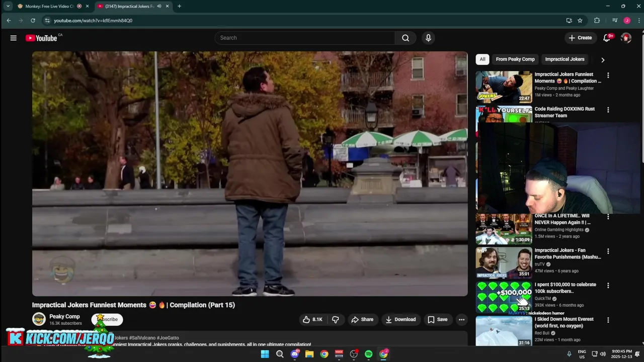Image resolution: width=644 pixels, height=362 pixels.
Task: Reload the page in Chrome
Action: click(33, 21)
